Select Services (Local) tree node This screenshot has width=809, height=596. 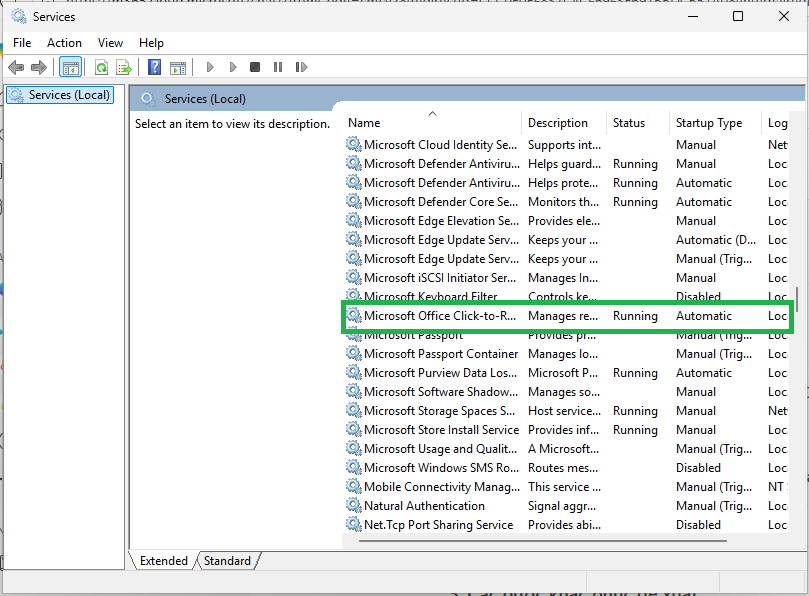(60, 95)
